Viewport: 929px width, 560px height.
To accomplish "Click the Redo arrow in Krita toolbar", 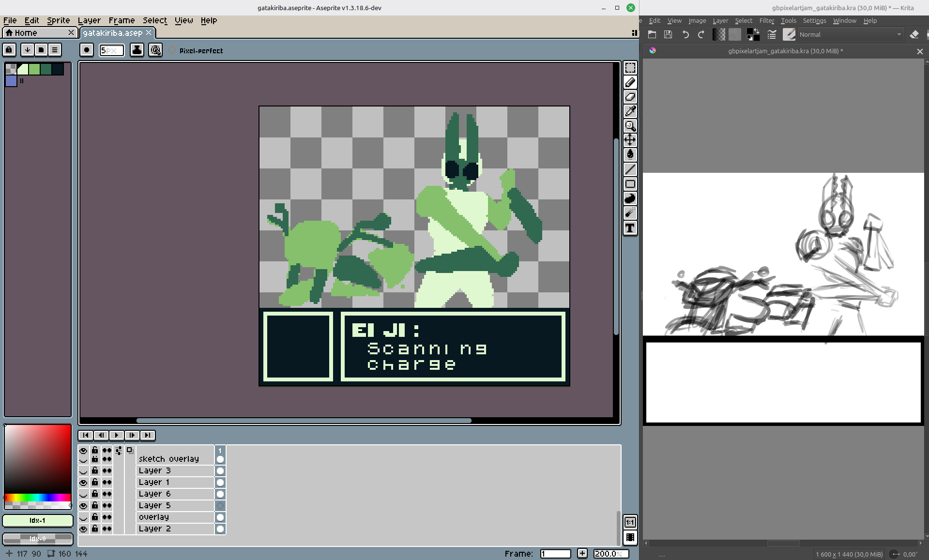I will pyautogui.click(x=701, y=34).
